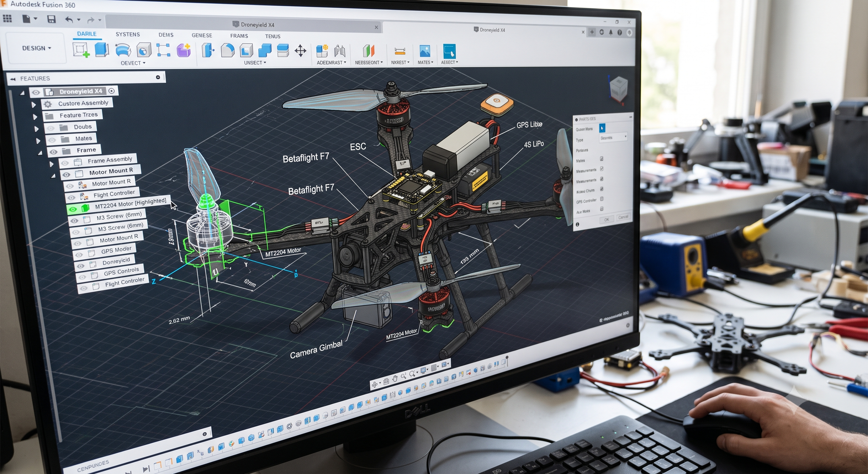The height and width of the screenshot is (474, 868).
Task: Select the Fillet tool icon
Action: click(227, 50)
